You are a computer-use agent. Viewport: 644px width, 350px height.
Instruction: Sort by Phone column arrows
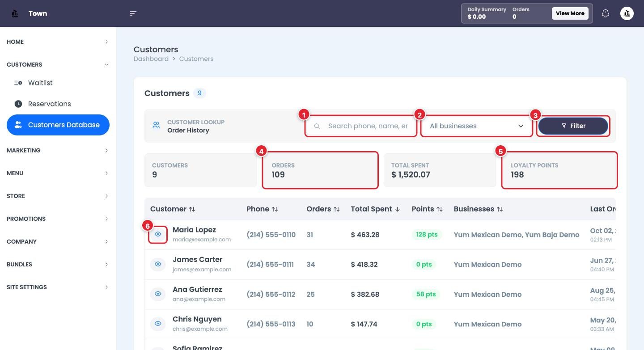[275, 209]
